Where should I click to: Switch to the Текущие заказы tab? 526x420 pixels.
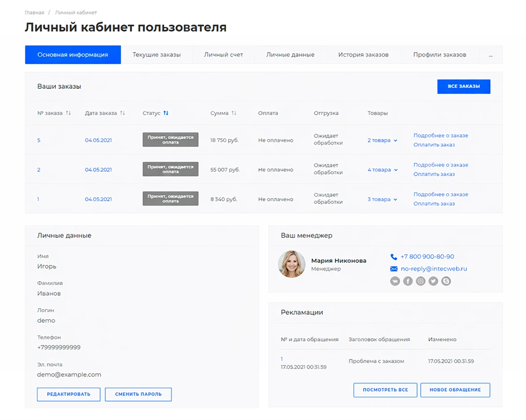(156, 54)
